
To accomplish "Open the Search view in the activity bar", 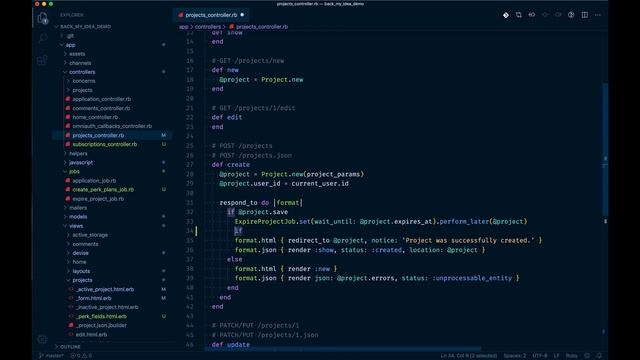I will pyautogui.click(x=42, y=38).
